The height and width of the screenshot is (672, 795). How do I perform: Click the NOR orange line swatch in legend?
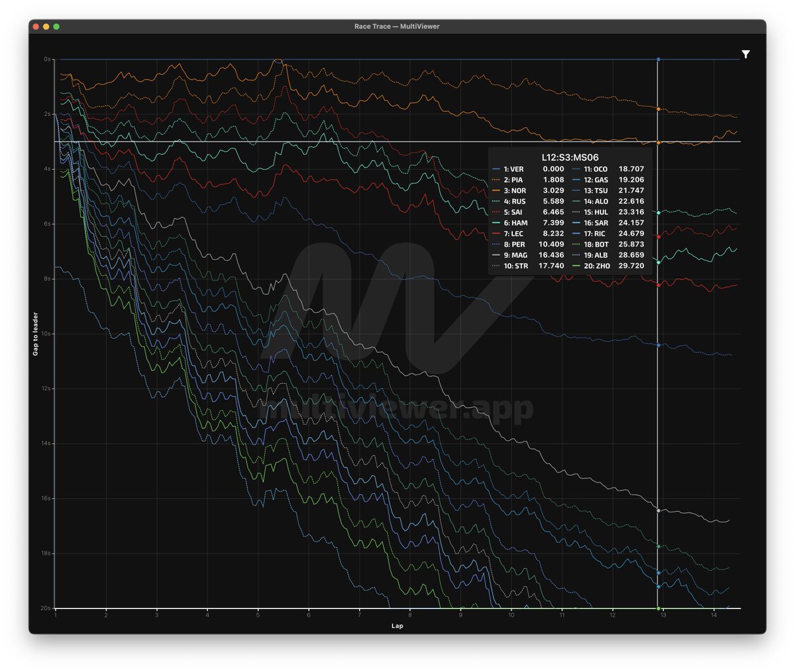pyautogui.click(x=496, y=191)
